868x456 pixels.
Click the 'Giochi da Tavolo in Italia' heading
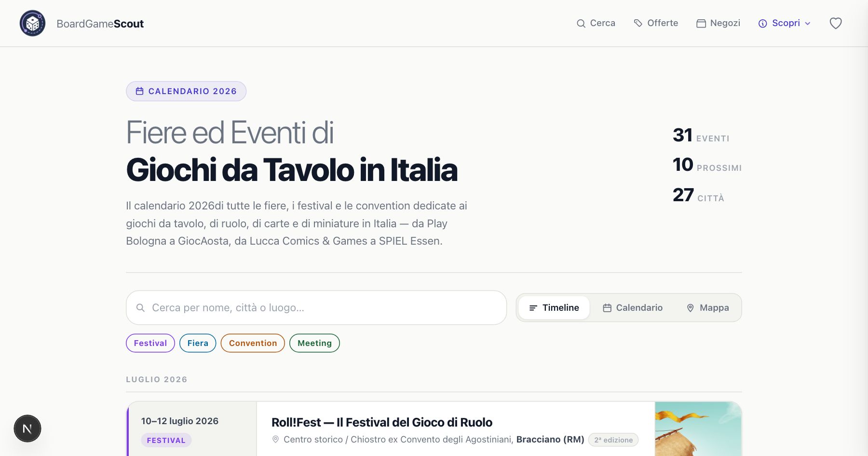(x=292, y=170)
